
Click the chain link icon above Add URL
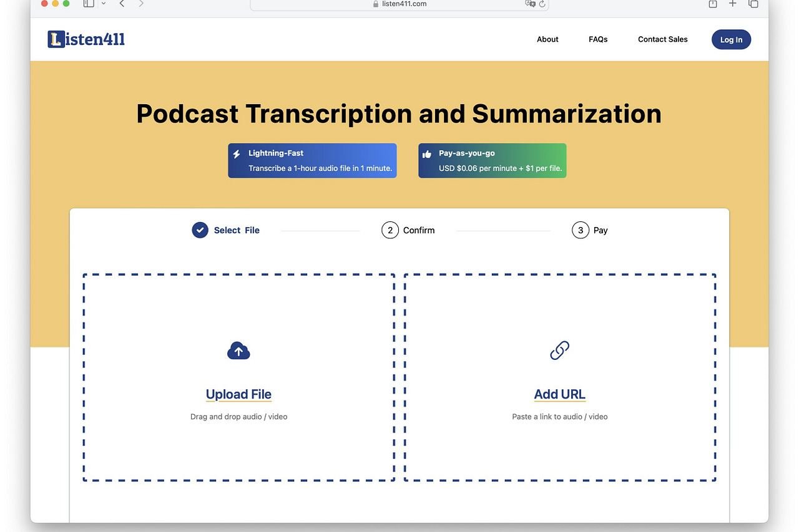point(559,350)
